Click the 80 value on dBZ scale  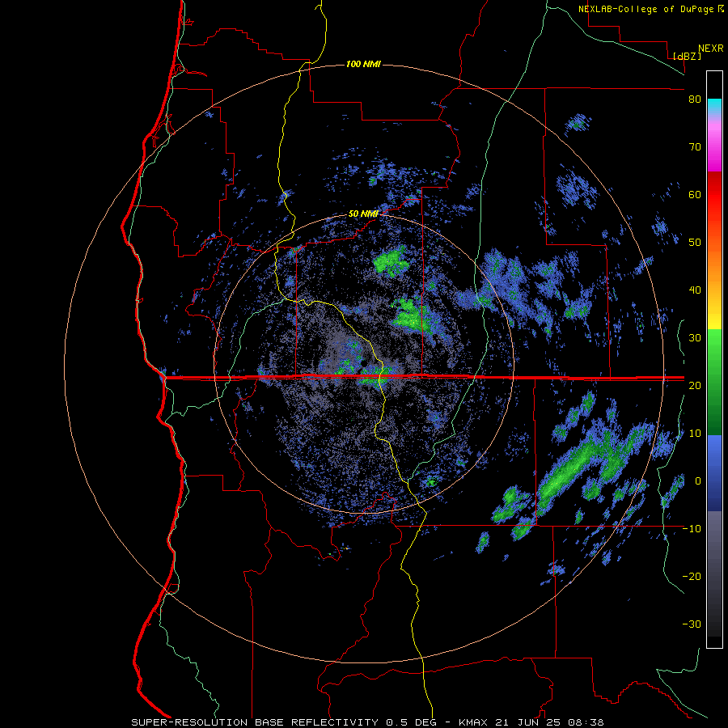coord(695,99)
